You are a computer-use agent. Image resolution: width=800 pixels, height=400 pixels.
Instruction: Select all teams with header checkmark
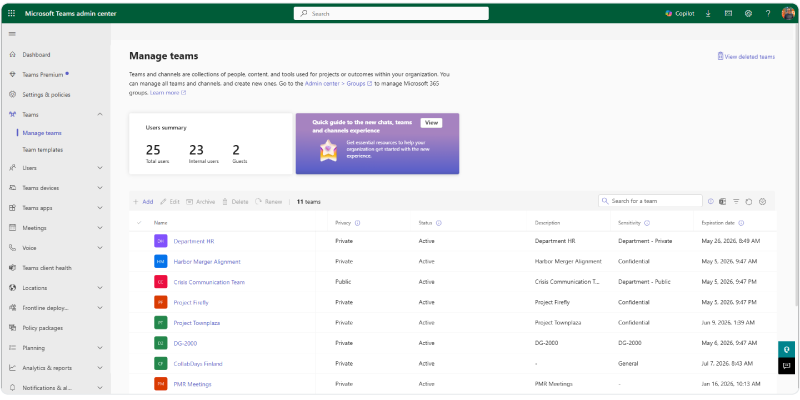click(x=139, y=223)
